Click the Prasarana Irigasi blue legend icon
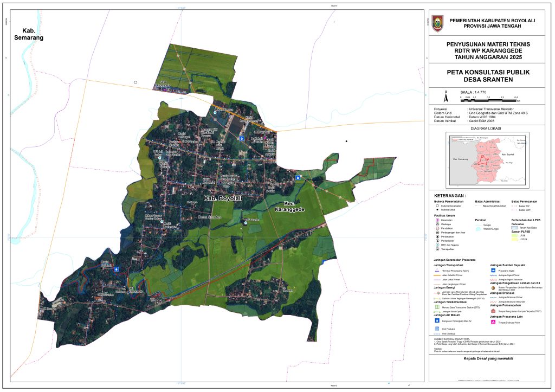 pos(493,271)
